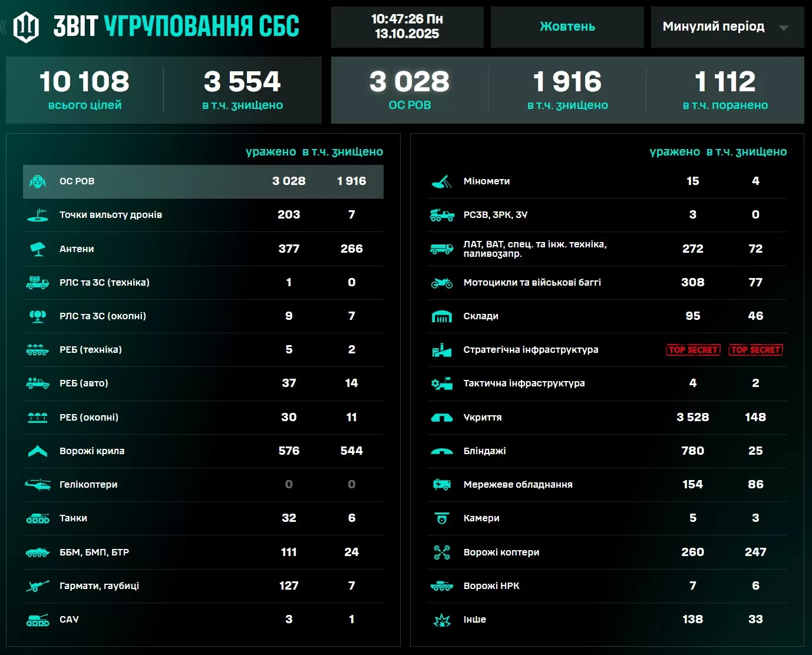This screenshot has height=655, width=812.
Task: Select the warehouse icon next to Склади
Action: coord(441,316)
